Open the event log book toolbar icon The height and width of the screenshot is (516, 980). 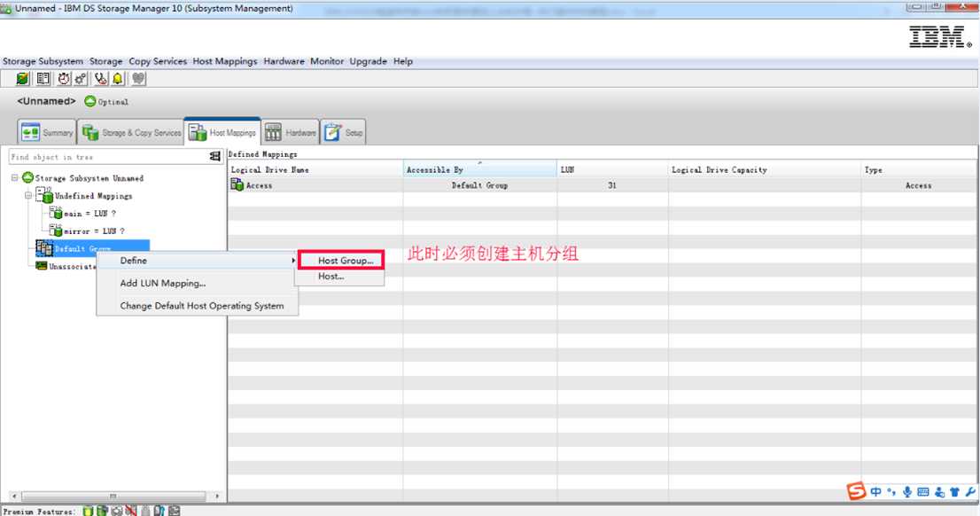tap(43, 78)
